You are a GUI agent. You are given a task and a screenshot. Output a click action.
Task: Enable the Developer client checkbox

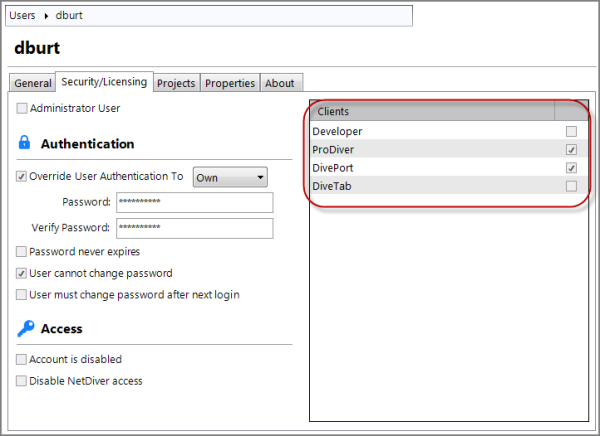pyautogui.click(x=571, y=131)
